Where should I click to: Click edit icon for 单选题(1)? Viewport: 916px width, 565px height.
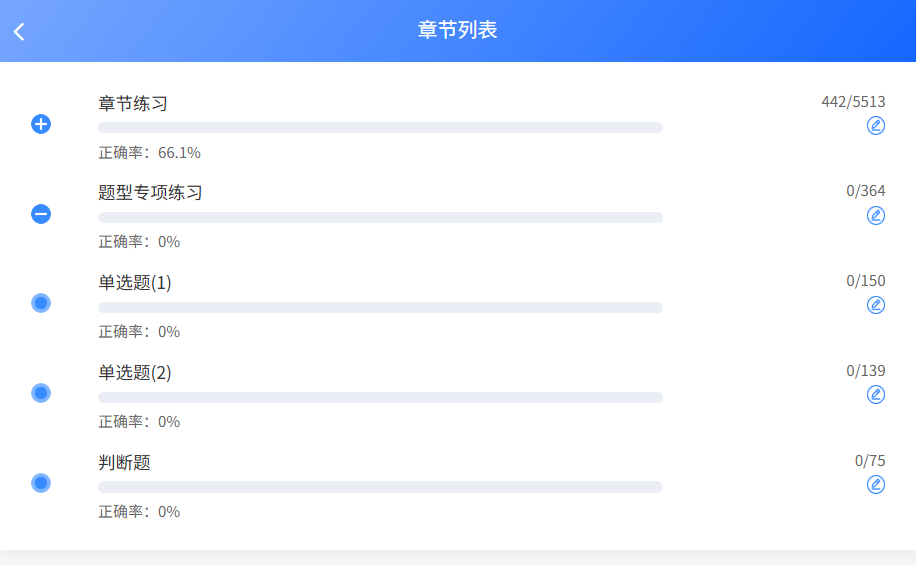[x=876, y=305]
